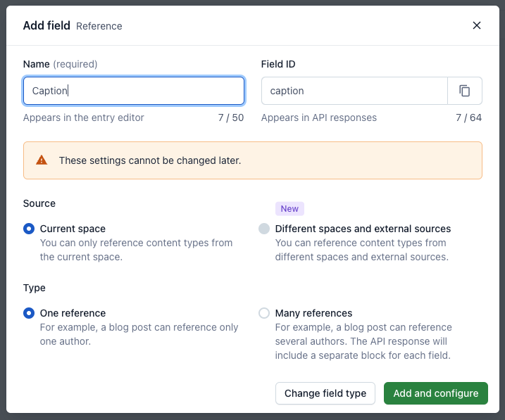Click the 'Field ID' label
This screenshot has width=505, height=420.
[x=278, y=64]
